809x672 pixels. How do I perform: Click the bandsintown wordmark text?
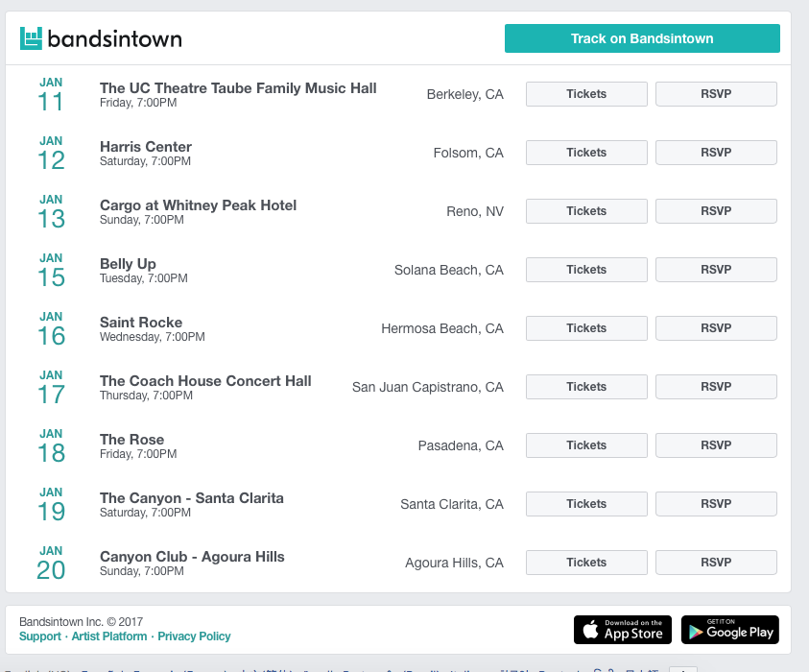114,39
